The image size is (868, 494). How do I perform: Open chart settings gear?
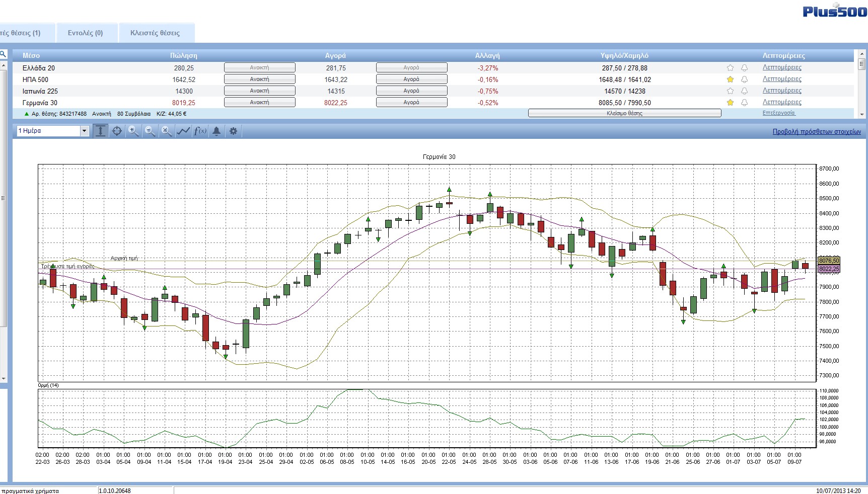click(x=233, y=131)
